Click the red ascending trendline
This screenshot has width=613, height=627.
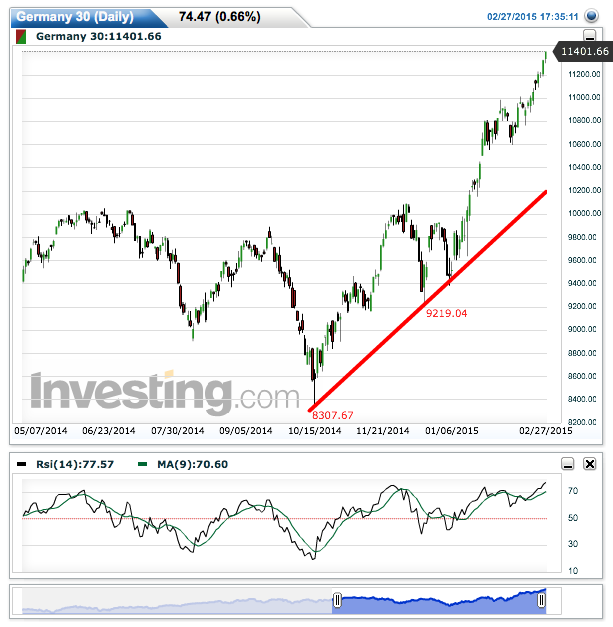tap(427, 301)
